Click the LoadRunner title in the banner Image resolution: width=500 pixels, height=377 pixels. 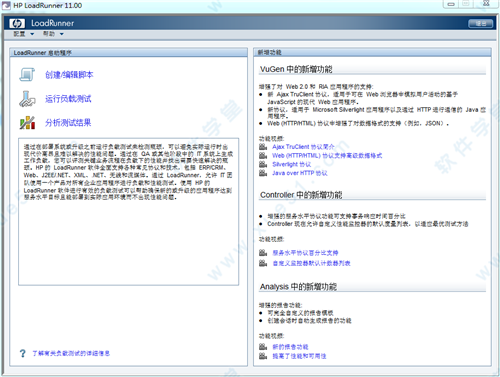tap(53, 23)
